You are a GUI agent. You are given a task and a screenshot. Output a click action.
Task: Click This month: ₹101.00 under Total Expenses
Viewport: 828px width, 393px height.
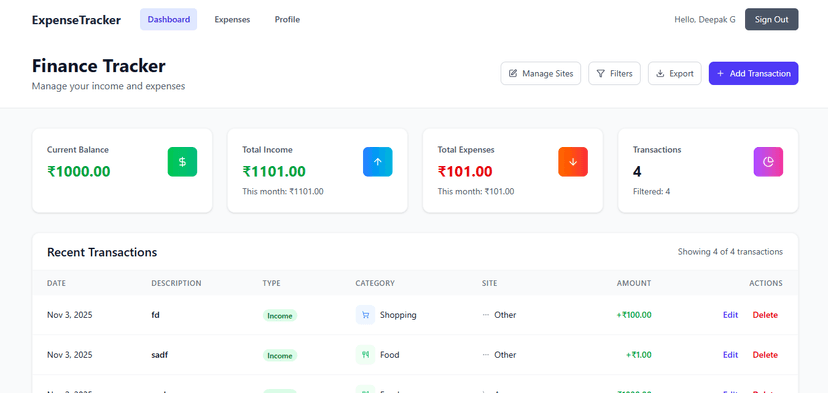(x=476, y=192)
